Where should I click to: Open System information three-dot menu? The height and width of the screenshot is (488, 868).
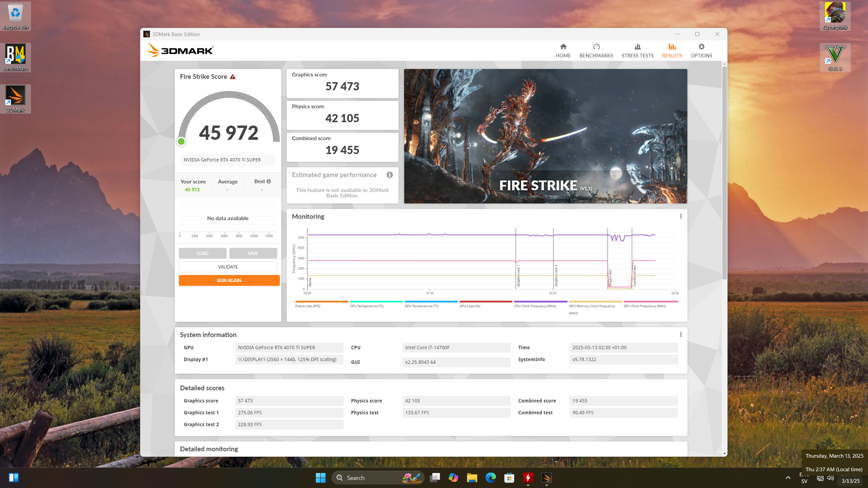(x=680, y=335)
